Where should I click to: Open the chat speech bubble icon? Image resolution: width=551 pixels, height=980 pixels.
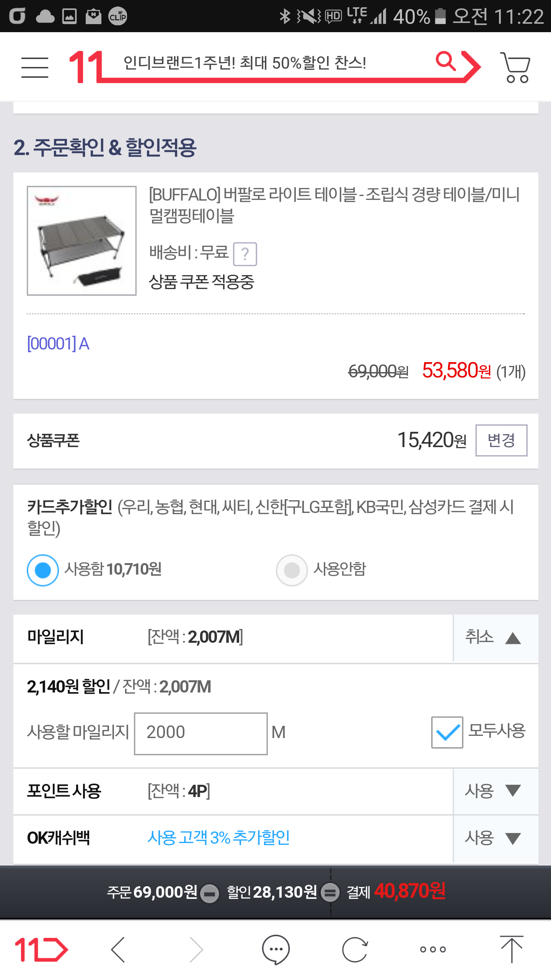click(x=275, y=949)
